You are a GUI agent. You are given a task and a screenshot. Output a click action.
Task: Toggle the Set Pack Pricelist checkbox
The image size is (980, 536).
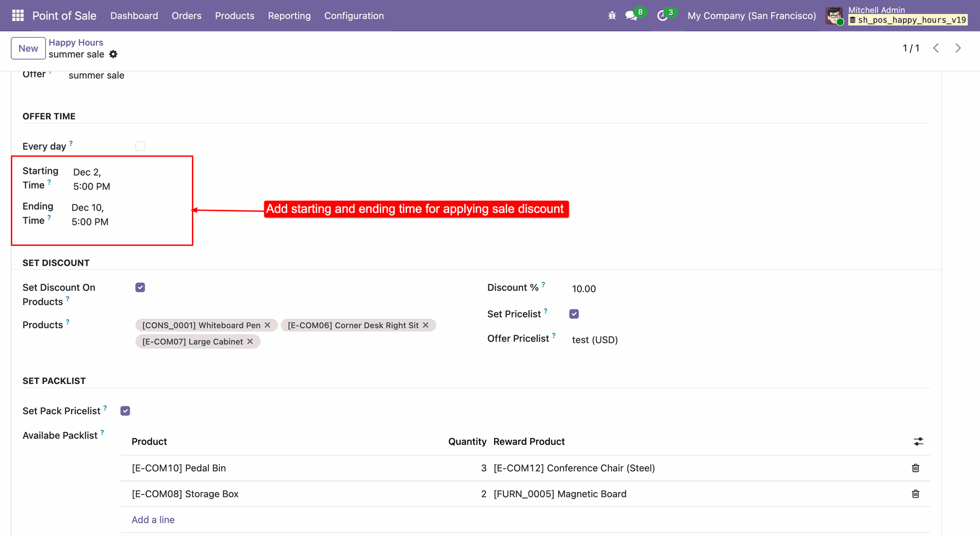[126, 411]
